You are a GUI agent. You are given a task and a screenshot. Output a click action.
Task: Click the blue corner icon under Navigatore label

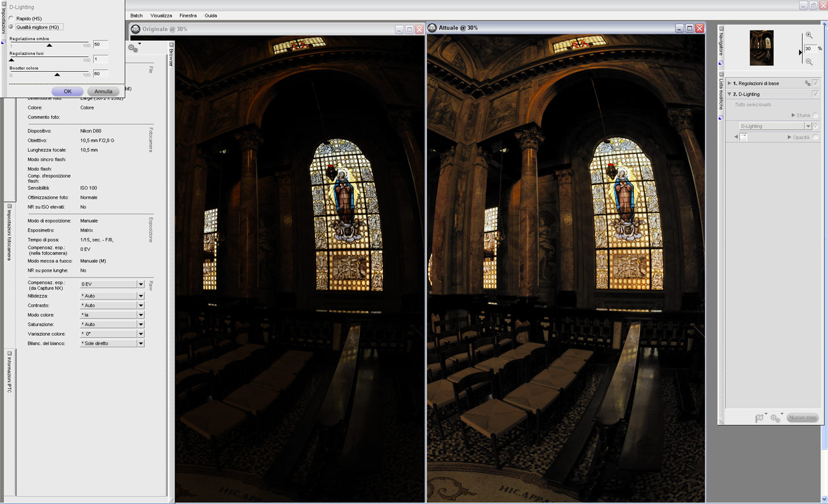[721, 64]
